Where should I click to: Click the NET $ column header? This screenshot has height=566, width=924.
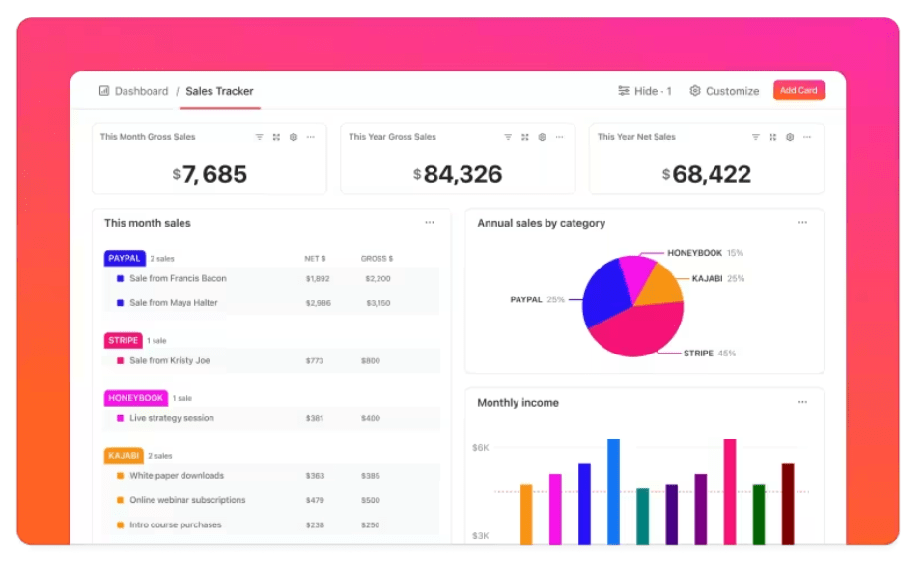316,259
